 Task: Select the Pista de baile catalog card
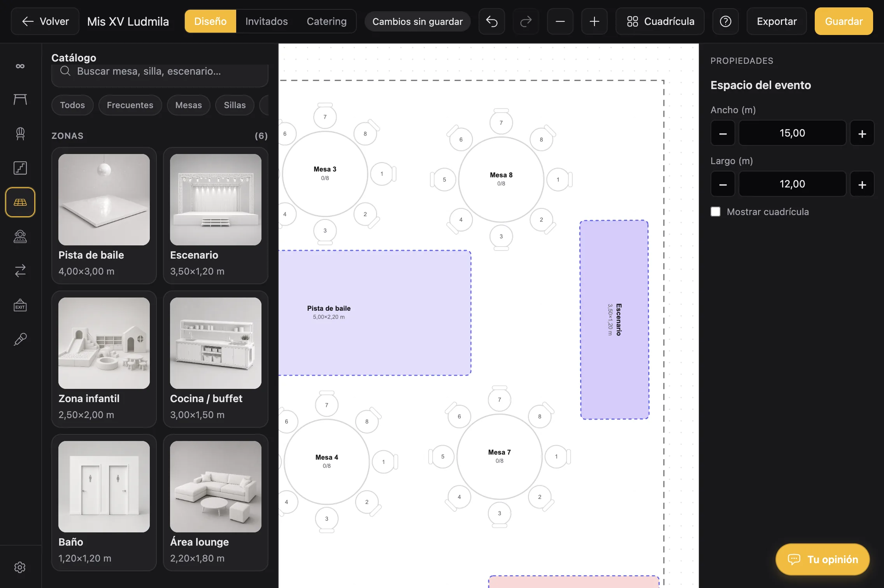coord(104,216)
